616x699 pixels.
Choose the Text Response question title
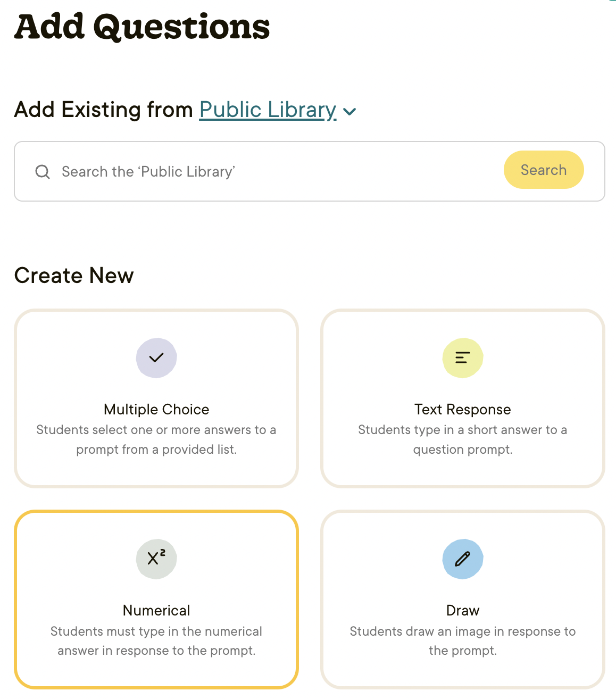pos(463,409)
